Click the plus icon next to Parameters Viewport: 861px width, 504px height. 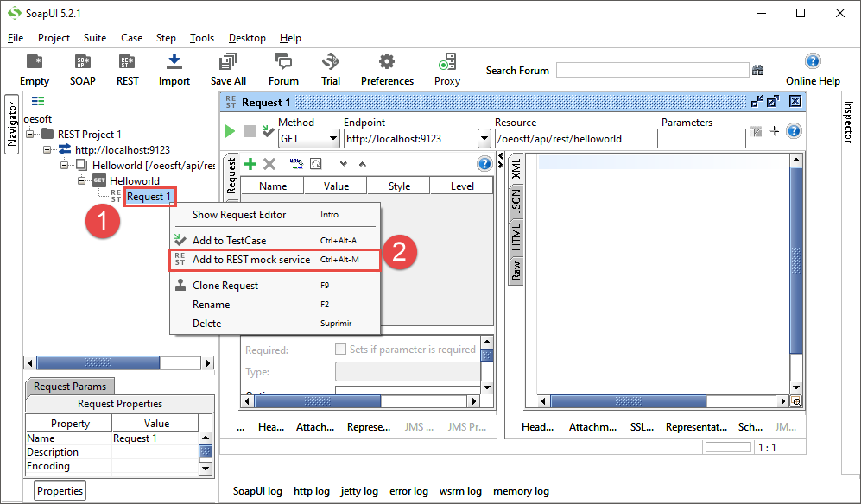click(775, 131)
